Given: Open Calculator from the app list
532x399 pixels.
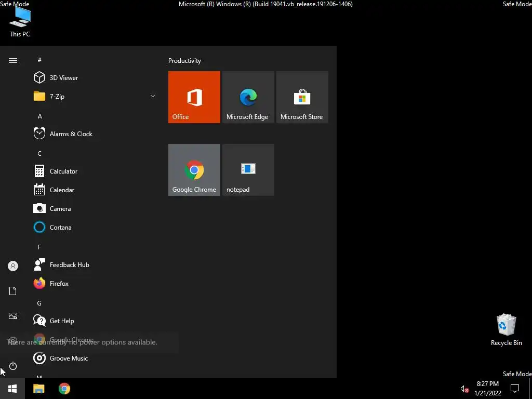Looking at the screenshot, I should tap(95, 171).
